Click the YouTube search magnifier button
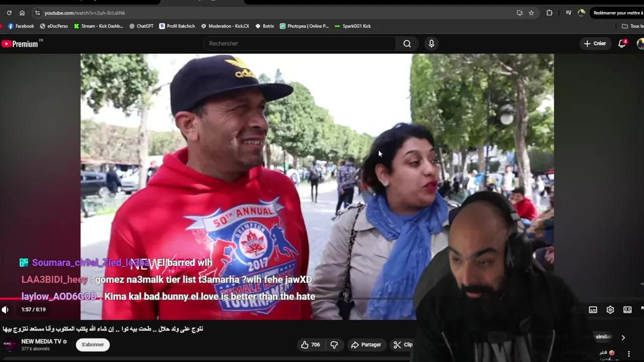 point(407,44)
